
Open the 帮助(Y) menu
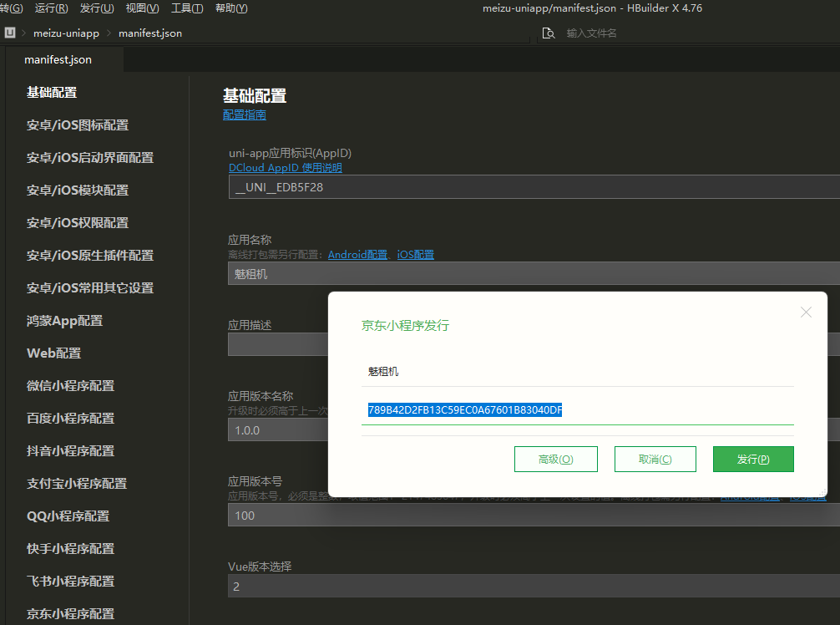tap(231, 8)
